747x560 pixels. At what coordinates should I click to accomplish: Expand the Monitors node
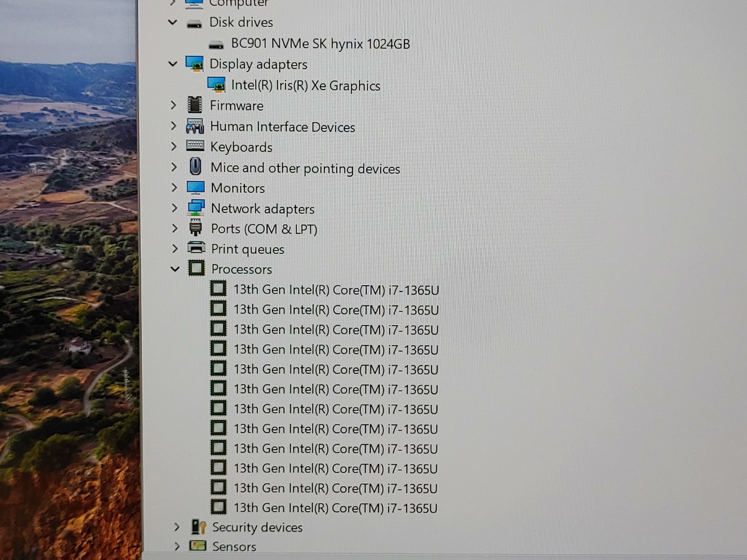[174, 187]
